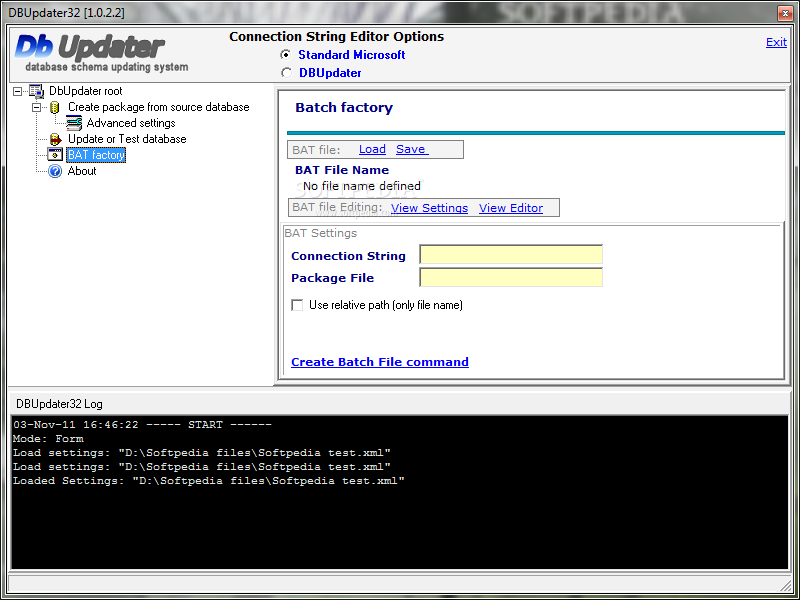
Task: Collapse the DbUpdater root node
Action: (x=18, y=91)
